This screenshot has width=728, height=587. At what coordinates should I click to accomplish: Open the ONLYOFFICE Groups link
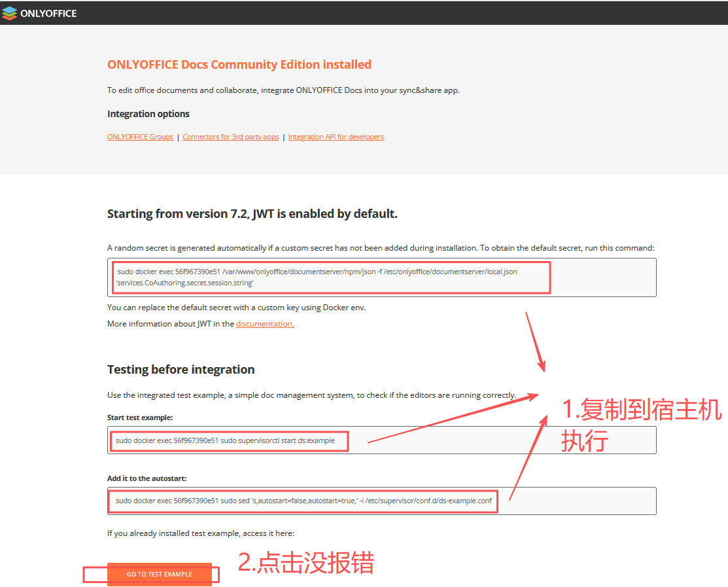click(140, 137)
